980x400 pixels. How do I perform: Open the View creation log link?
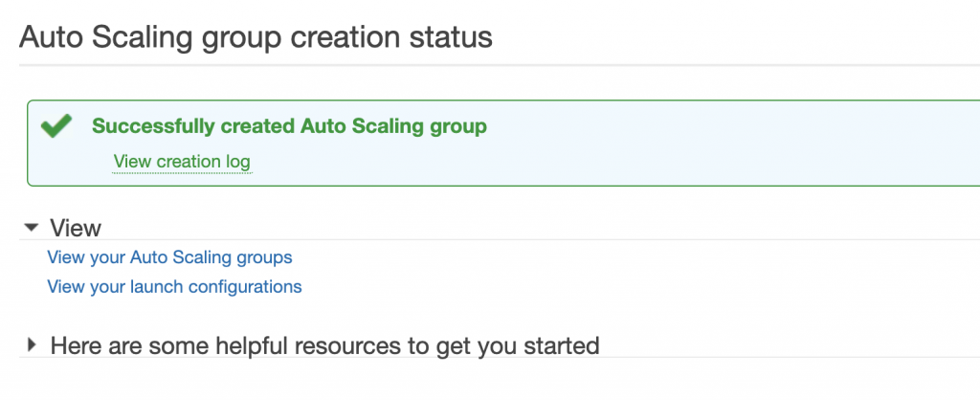(x=182, y=161)
